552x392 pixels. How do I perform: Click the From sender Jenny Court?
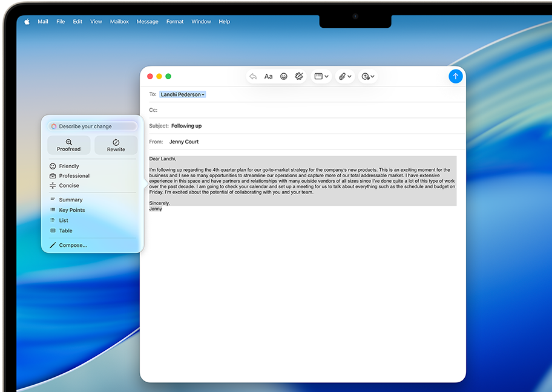(x=184, y=142)
